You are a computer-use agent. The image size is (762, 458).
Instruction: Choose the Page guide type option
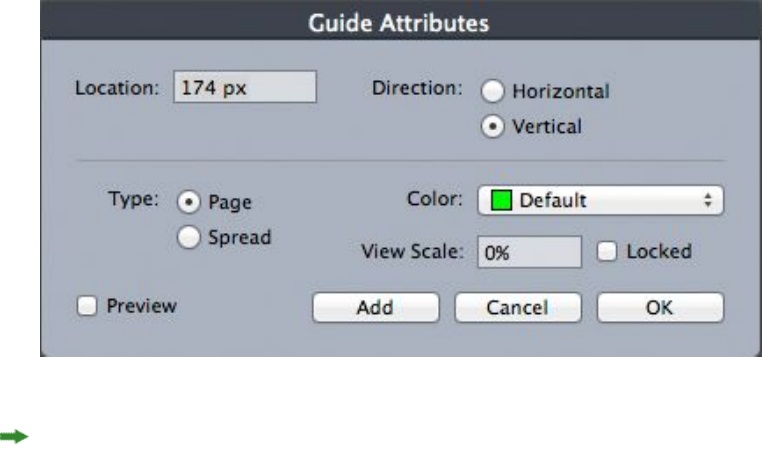(x=187, y=202)
